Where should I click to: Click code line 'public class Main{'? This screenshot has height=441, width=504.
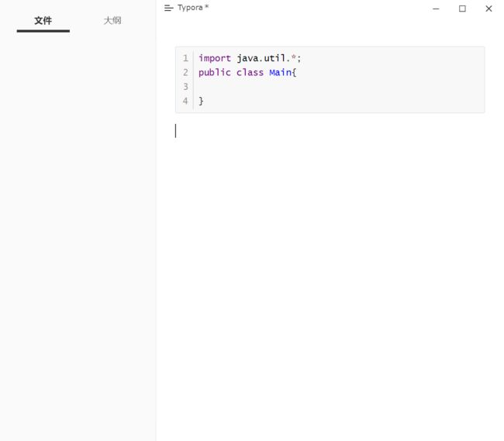tap(247, 73)
